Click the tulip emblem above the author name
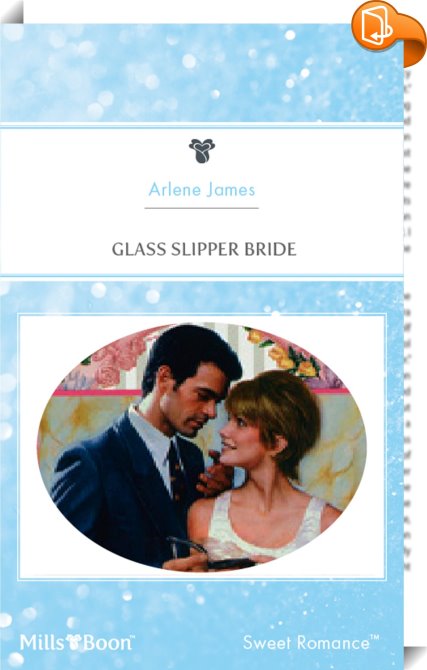 tap(202, 151)
